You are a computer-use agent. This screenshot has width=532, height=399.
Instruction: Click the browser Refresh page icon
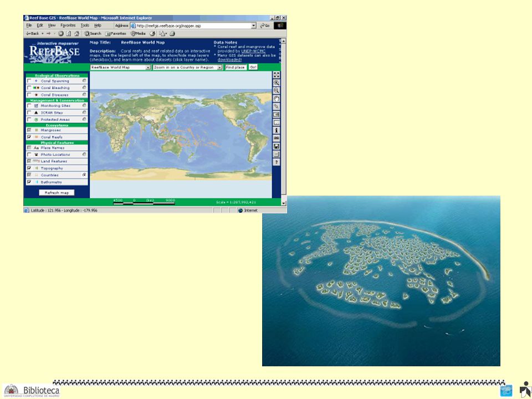[69, 34]
